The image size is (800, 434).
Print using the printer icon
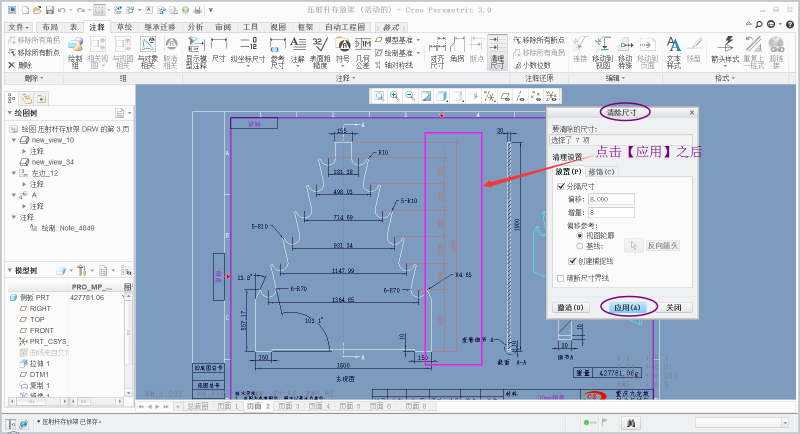click(x=197, y=10)
